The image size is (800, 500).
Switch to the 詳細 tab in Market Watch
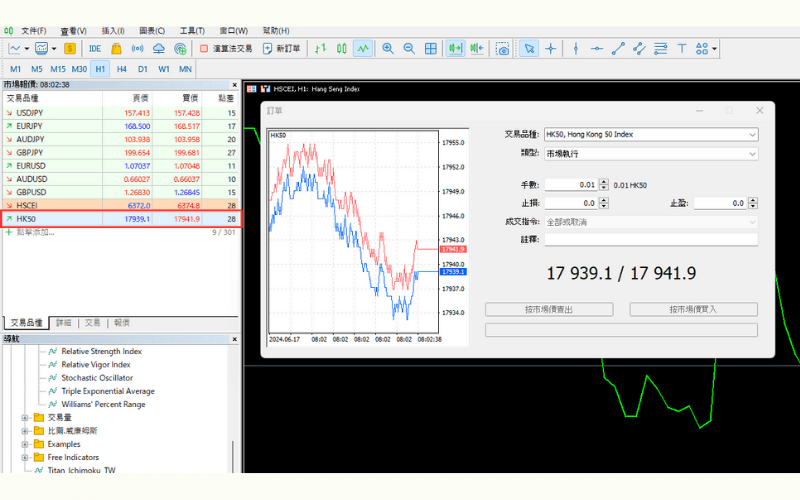(63, 323)
